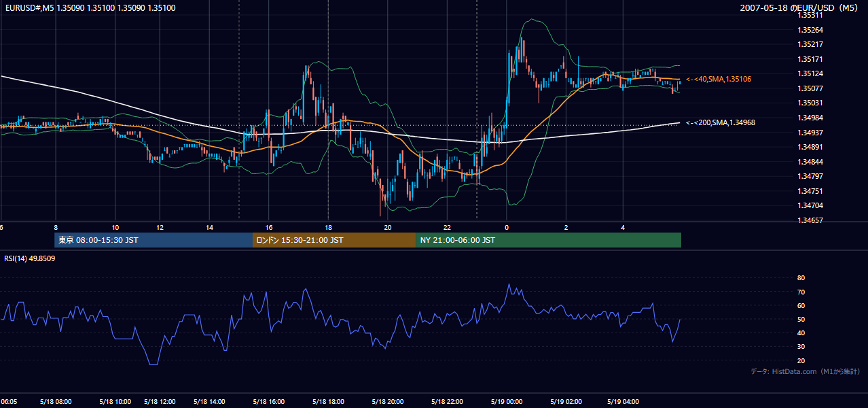
Task: Click the 5/18 18:00 date label
Action: (x=327, y=401)
